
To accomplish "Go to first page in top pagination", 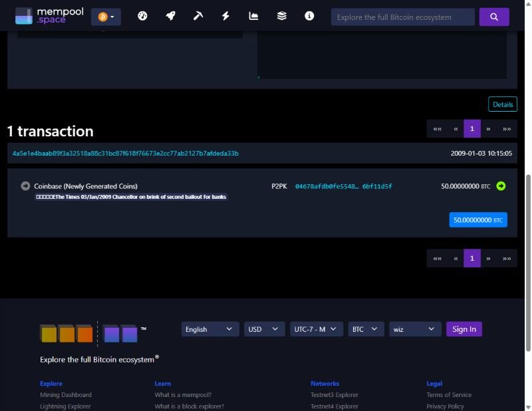I will click(x=437, y=129).
